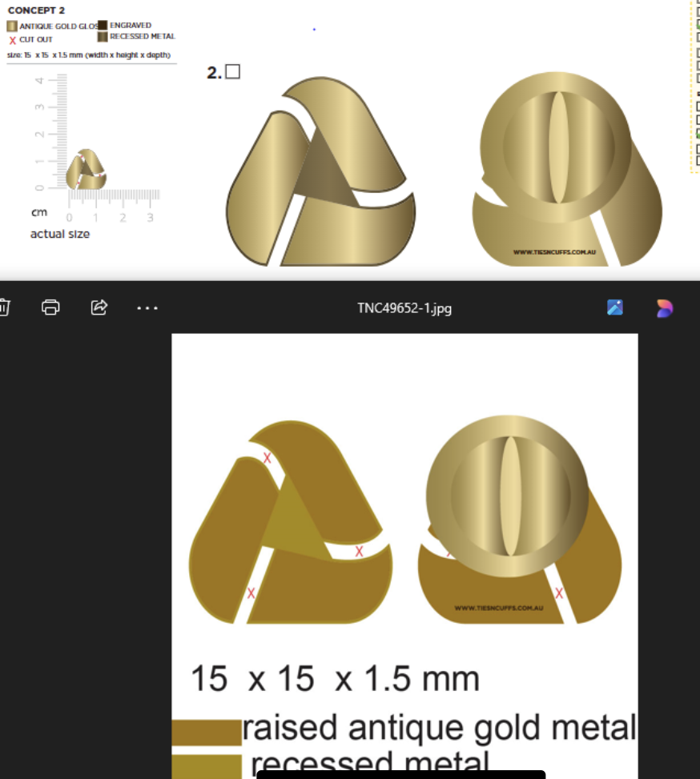Tick the Concept 2 checkbox

[x=233, y=72]
